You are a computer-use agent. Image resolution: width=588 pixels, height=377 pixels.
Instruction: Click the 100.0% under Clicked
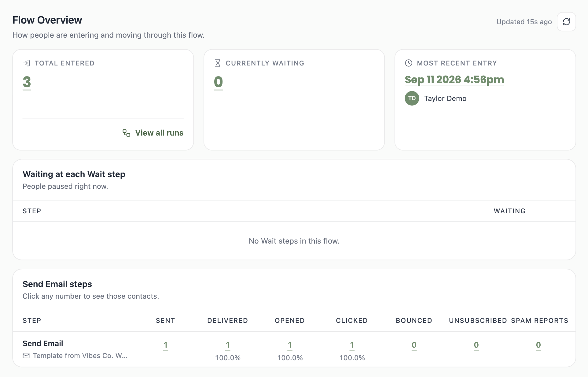click(x=352, y=358)
